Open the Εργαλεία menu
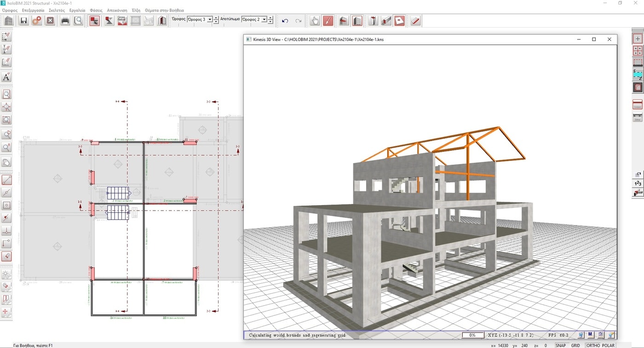The image size is (644, 348). coord(77,10)
